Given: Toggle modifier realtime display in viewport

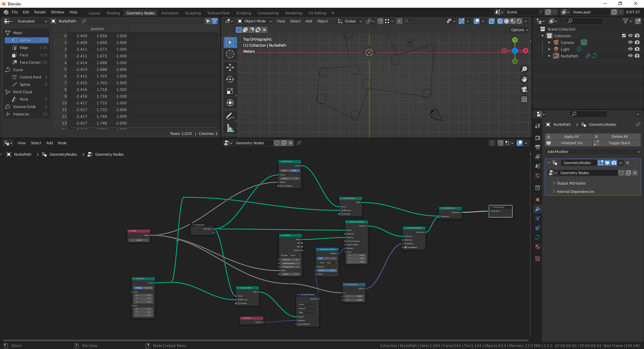Looking at the screenshot, I should click(607, 163).
